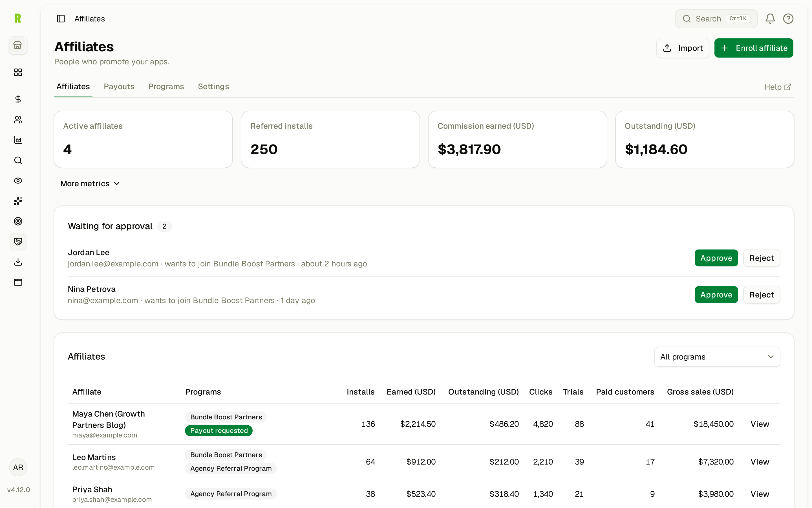
Task: Open the Help external link
Action: 778,87
